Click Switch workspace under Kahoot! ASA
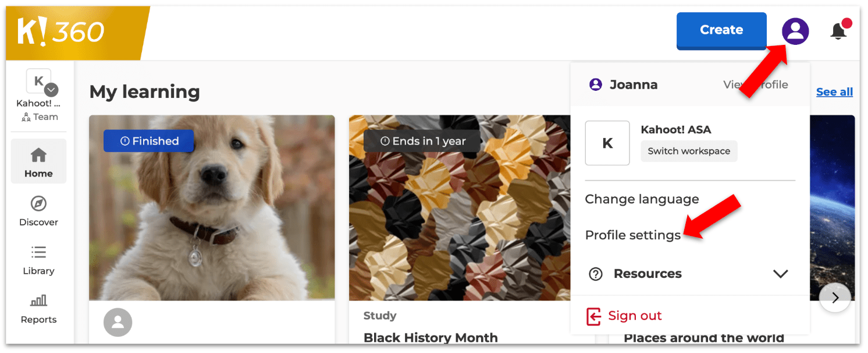 coord(689,151)
